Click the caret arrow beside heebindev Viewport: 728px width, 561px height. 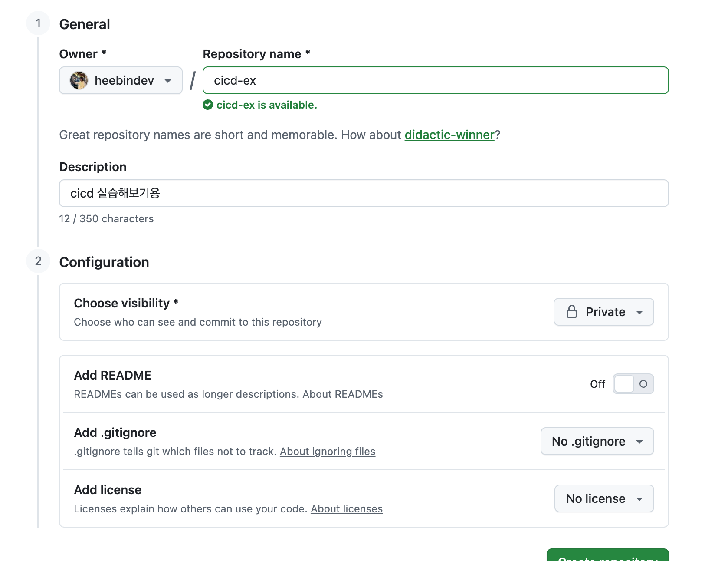(168, 81)
